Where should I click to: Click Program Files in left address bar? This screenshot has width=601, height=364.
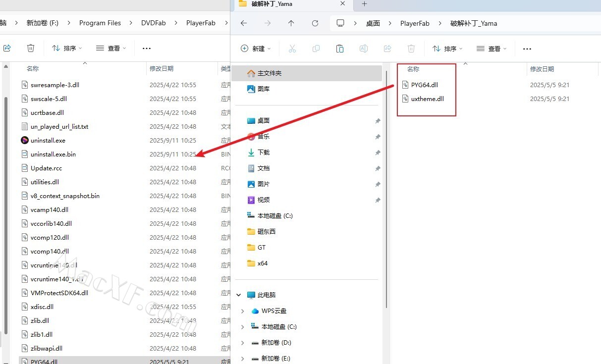[x=100, y=23]
